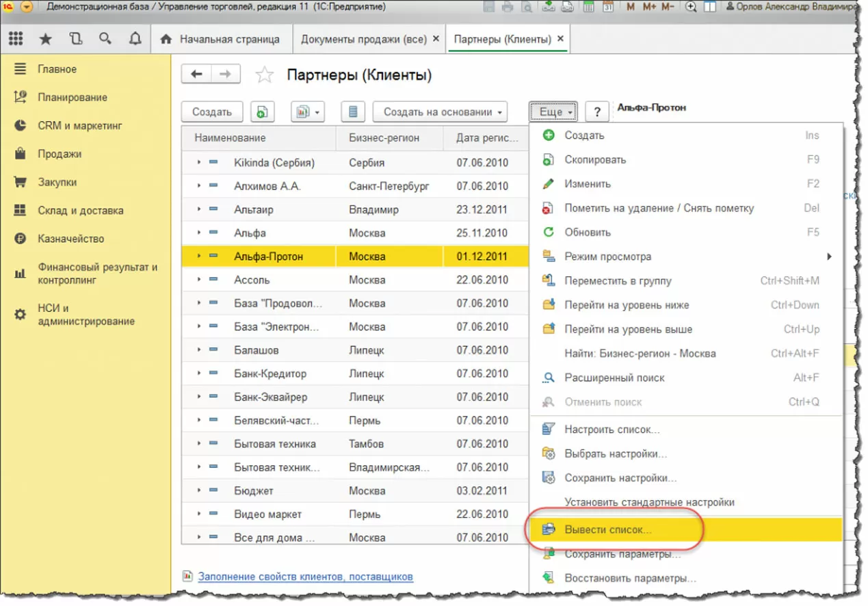The height and width of the screenshot is (606, 868).
Task: Open the sections menu grid icon
Action: point(16,39)
